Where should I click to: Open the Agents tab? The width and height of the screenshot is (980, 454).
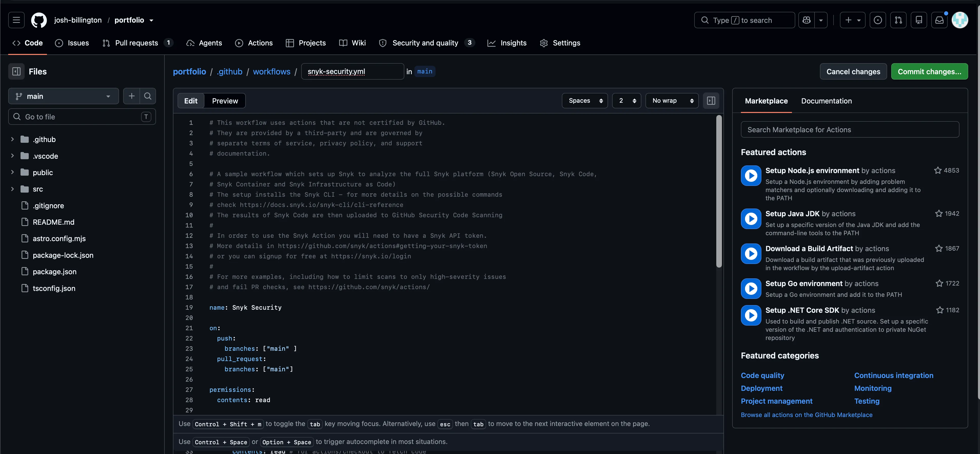pyautogui.click(x=204, y=43)
